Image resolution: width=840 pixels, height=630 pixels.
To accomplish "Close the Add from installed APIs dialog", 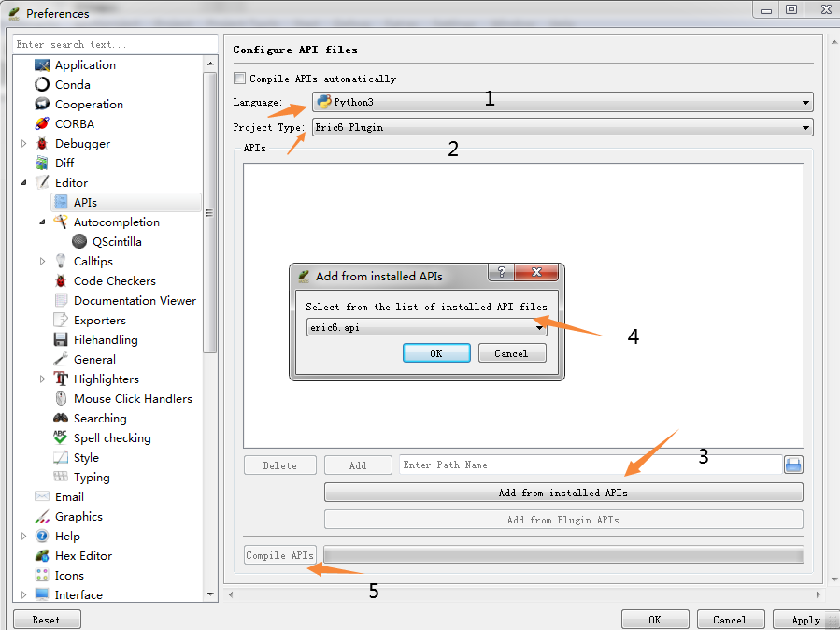I will pos(536,272).
